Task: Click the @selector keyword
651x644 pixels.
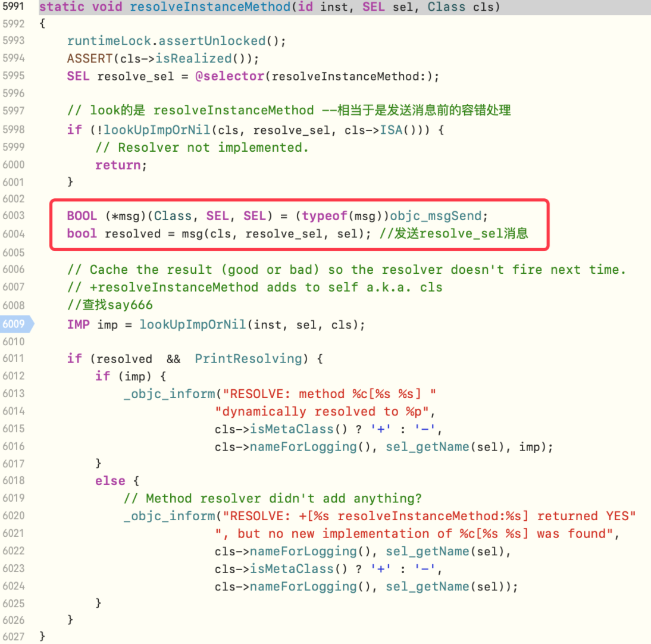Action: (230, 76)
